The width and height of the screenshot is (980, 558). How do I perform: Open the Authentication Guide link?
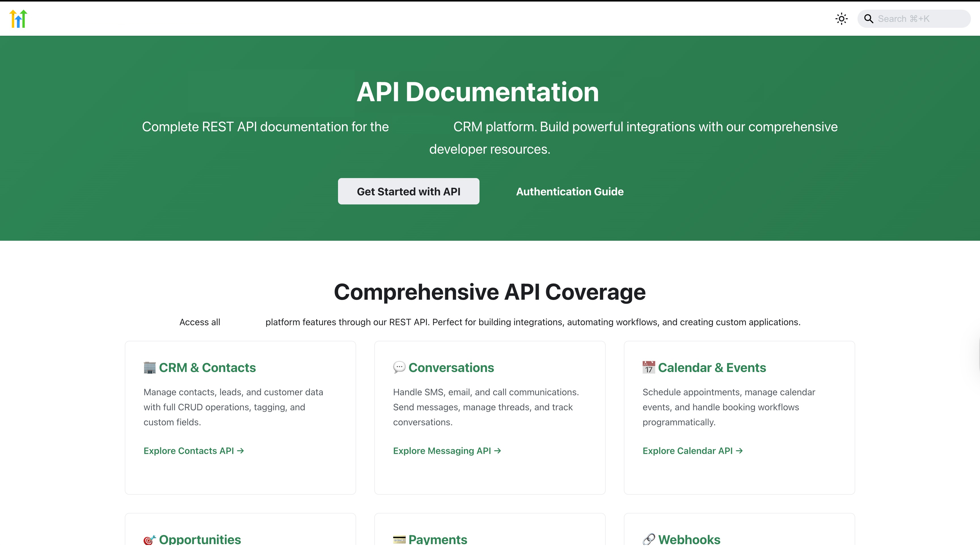point(569,191)
